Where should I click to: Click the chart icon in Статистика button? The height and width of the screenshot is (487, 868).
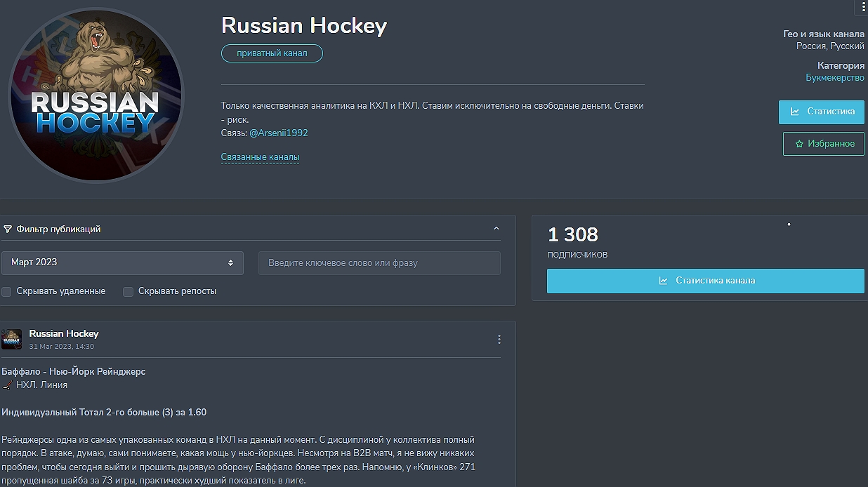point(795,112)
